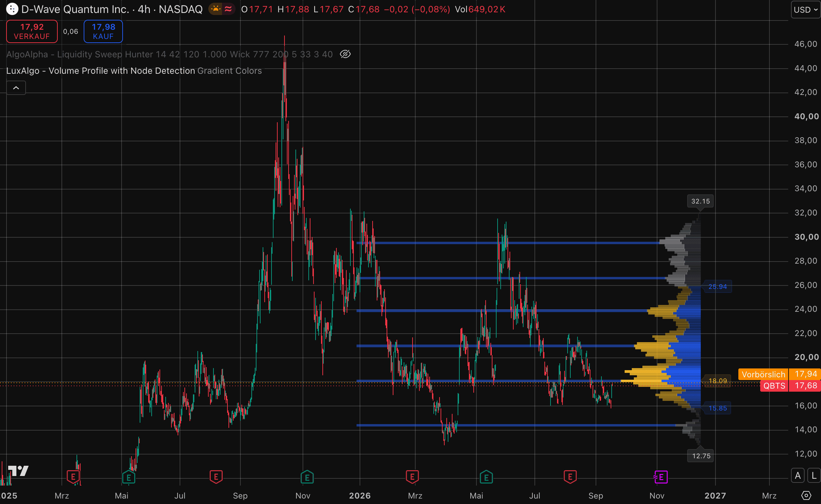Image resolution: width=821 pixels, height=504 pixels.
Task: Toggle the auto scale 'A' button
Action: coord(798,476)
